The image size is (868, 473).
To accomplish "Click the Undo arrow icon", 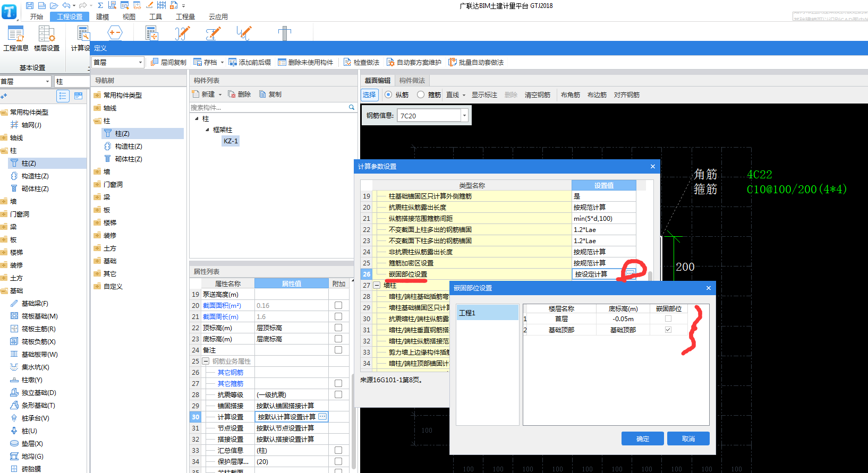I will (x=66, y=5).
